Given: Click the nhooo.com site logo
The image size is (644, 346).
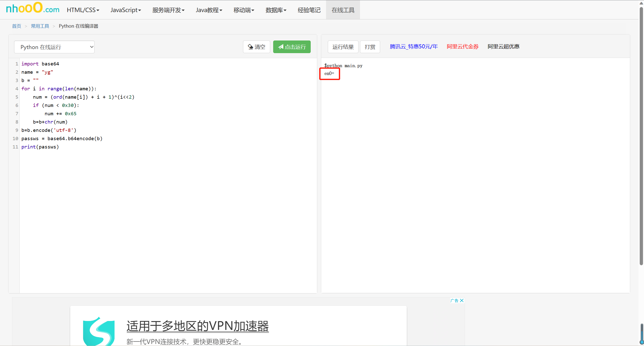Looking at the screenshot, I should [x=32, y=9].
